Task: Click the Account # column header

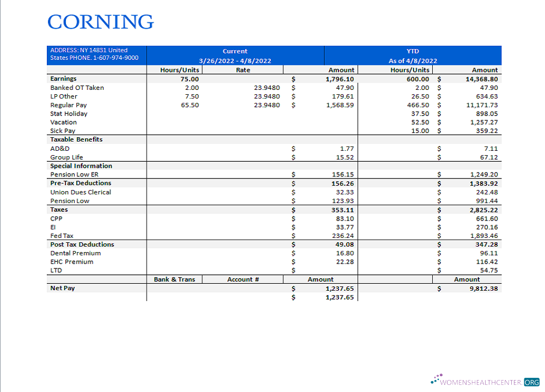Action: (243, 279)
